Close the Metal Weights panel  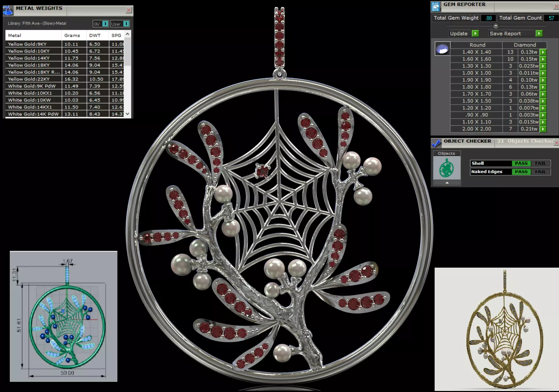129,10
